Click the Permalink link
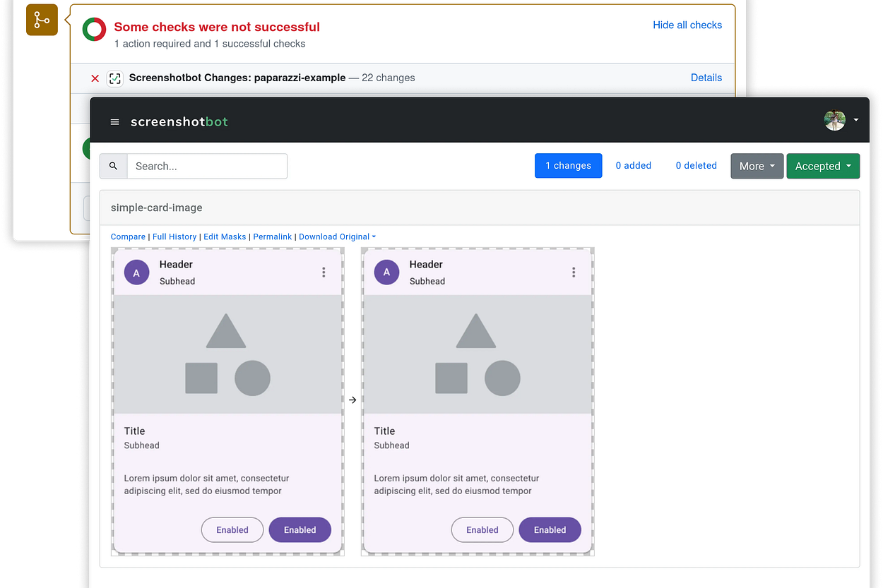883x588 pixels. (273, 237)
